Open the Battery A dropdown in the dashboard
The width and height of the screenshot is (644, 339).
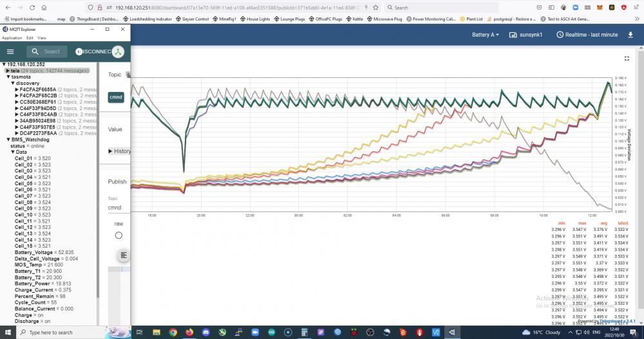pyautogui.click(x=486, y=35)
